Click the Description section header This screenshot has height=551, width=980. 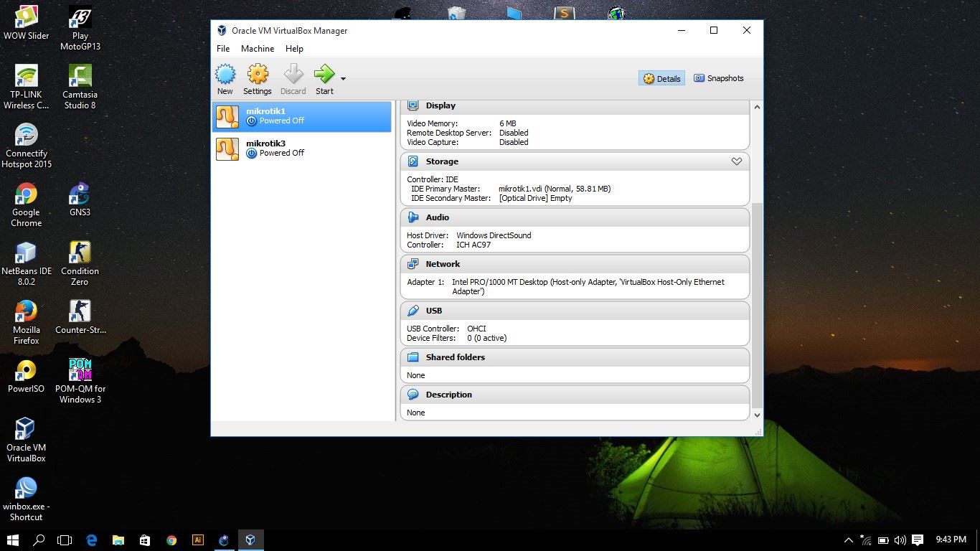[575, 395]
